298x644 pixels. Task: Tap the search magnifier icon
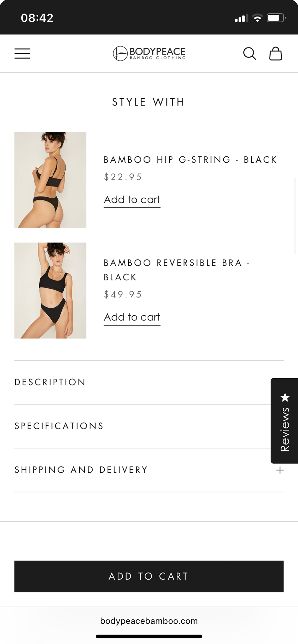[250, 53]
